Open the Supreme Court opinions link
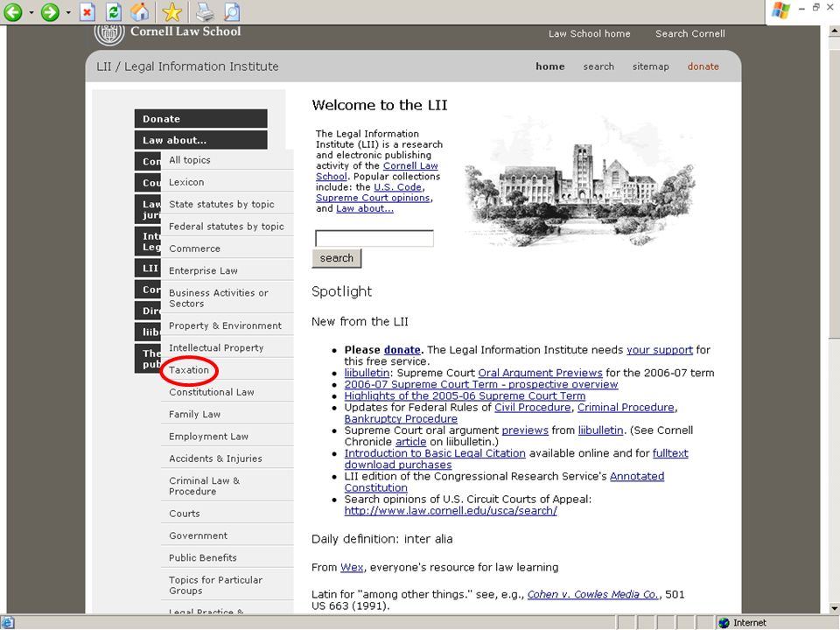The height and width of the screenshot is (630, 840). 373,198
